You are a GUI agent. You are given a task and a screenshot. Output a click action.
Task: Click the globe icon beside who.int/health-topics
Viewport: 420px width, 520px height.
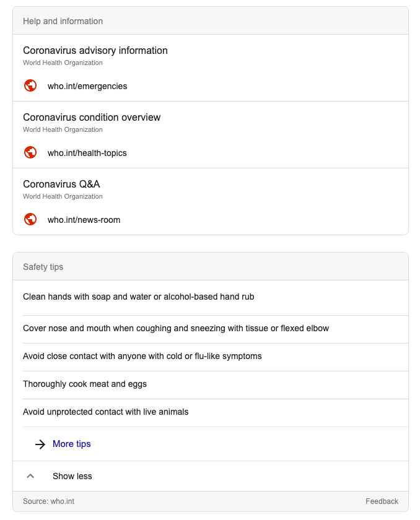[x=30, y=153]
